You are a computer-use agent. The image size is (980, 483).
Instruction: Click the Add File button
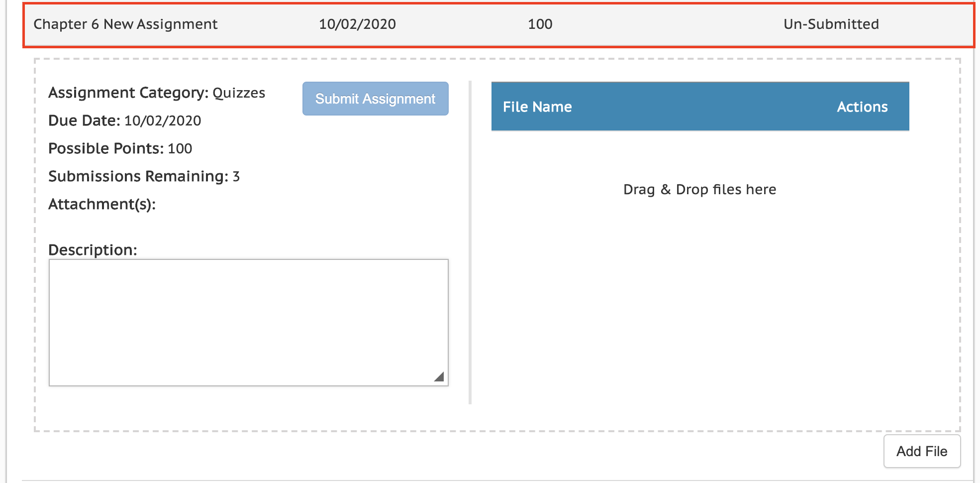coord(922,451)
